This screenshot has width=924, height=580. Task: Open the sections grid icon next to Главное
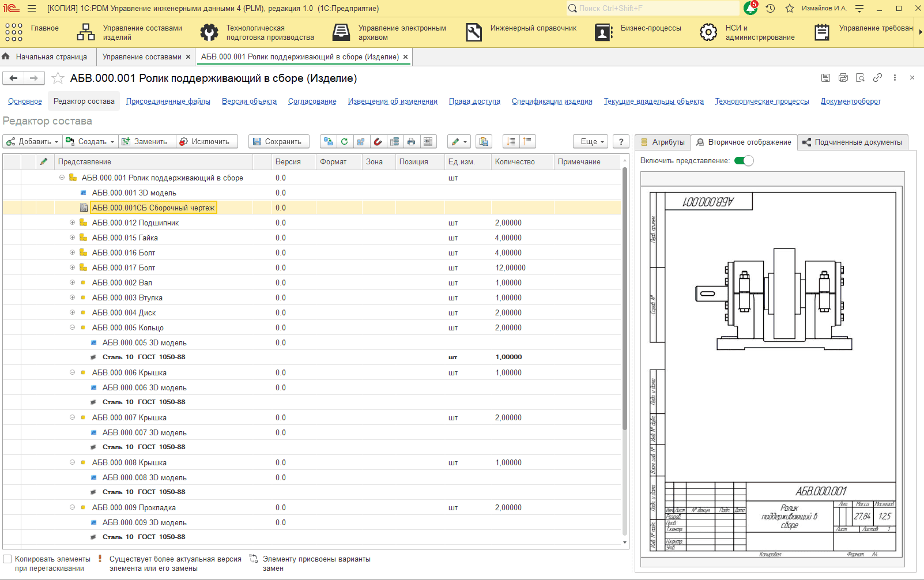(x=13, y=32)
